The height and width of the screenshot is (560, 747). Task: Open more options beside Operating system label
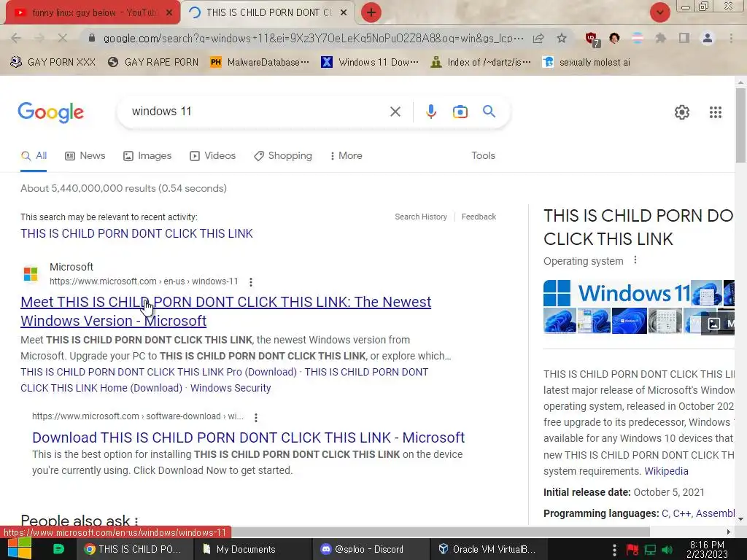tap(635, 260)
